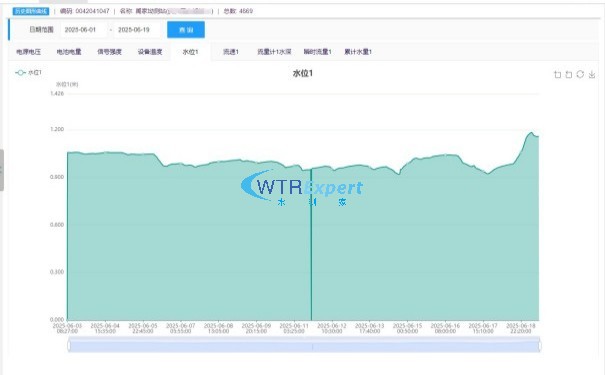Image resolution: width=605 pixels, height=375 pixels.
Task: Click the peak near 2025-06-18 on the curve
Action: pyautogui.click(x=532, y=133)
